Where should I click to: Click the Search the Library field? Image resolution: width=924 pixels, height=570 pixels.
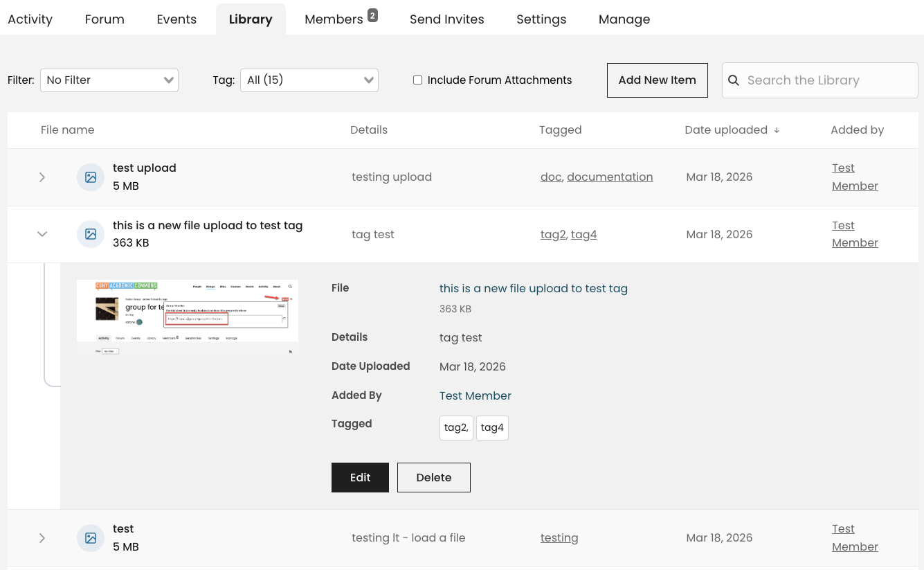pyautogui.click(x=820, y=80)
